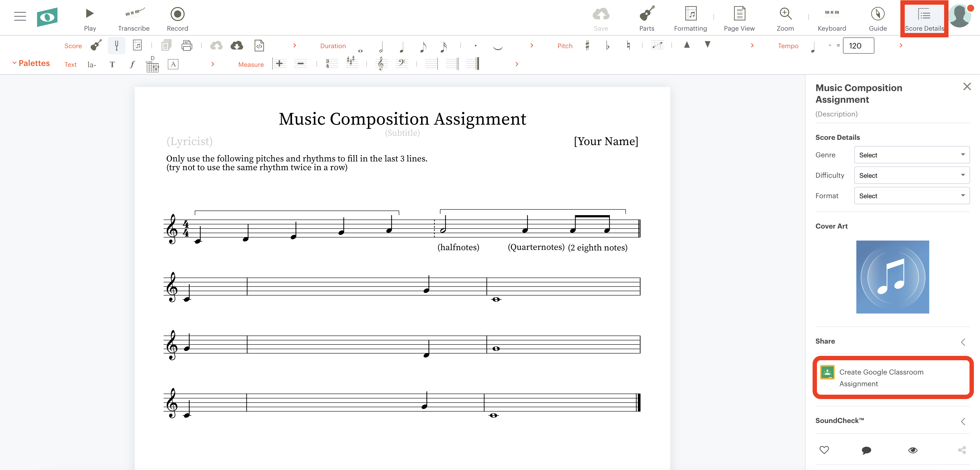This screenshot has width=980, height=470.
Task: Close the Score Details side panel
Action: point(967,87)
